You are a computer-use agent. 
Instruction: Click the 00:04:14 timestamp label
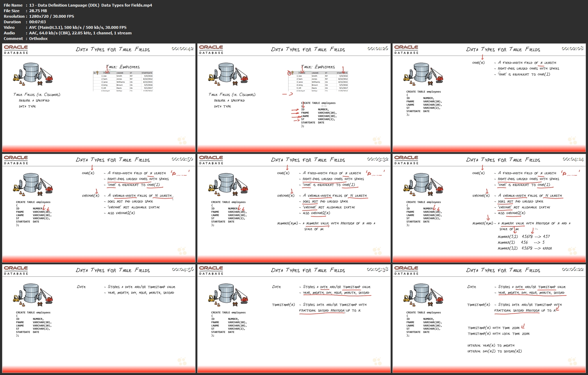coord(573,159)
